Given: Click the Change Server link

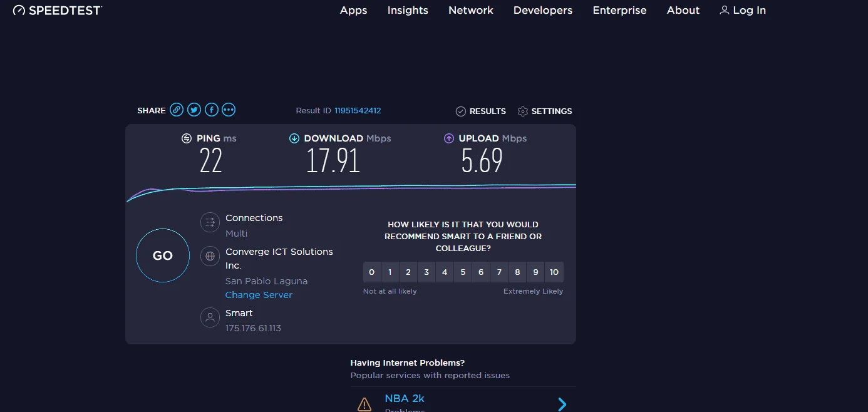Looking at the screenshot, I should (x=259, y=295).
